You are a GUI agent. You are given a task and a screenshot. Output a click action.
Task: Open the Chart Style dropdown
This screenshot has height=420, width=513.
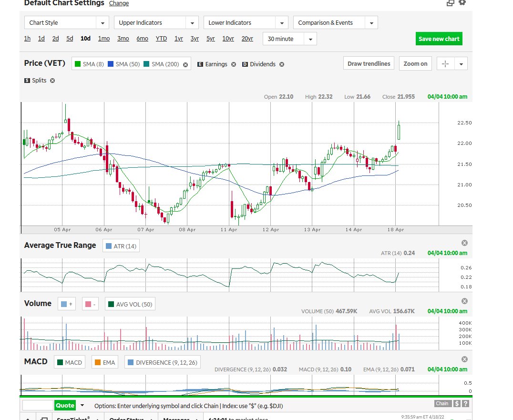tap(66, 22)
